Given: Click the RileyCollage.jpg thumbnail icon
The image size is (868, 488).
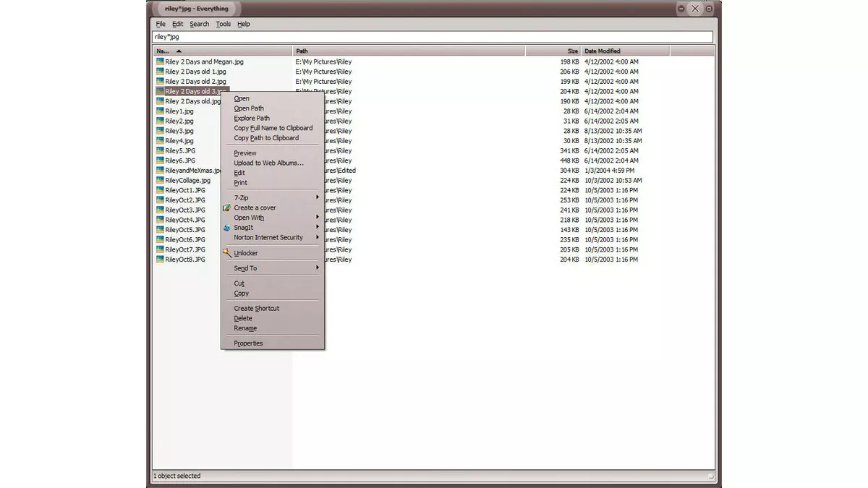Looking at the screenshot, I should pyautogui.click(x=159, y=180).
